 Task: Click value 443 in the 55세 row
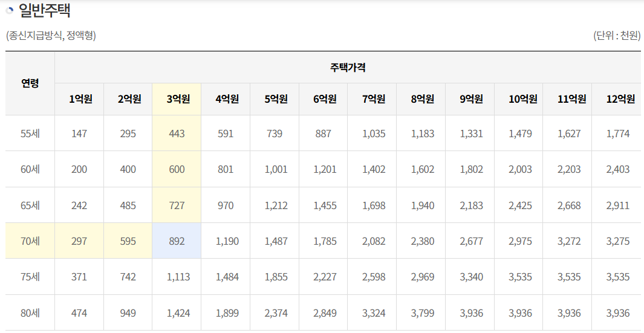click(x=177, y=134)
